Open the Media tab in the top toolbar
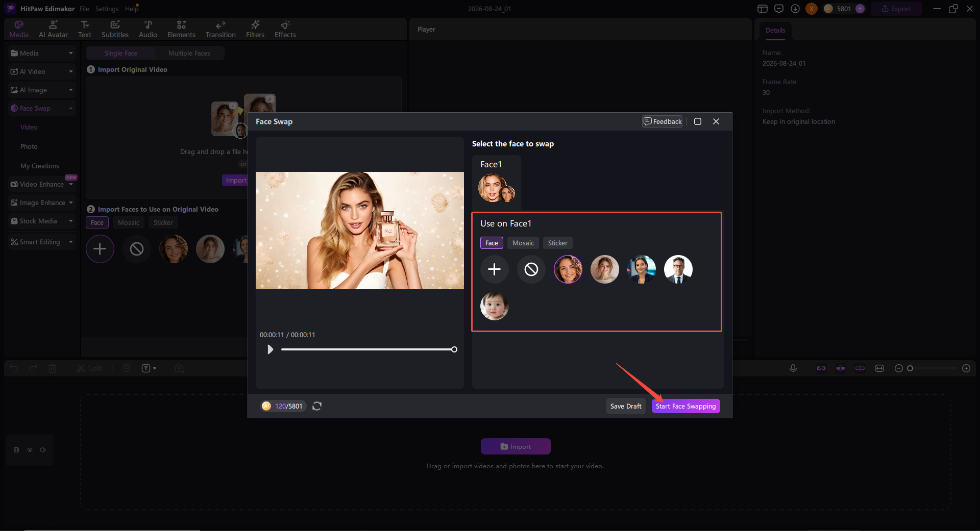This screenshot has height=531, width=980. [x=19, y=30]
